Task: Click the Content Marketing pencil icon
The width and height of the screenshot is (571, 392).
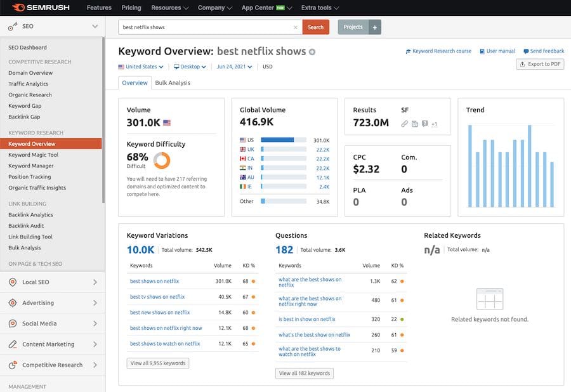Action: (13, 344)
